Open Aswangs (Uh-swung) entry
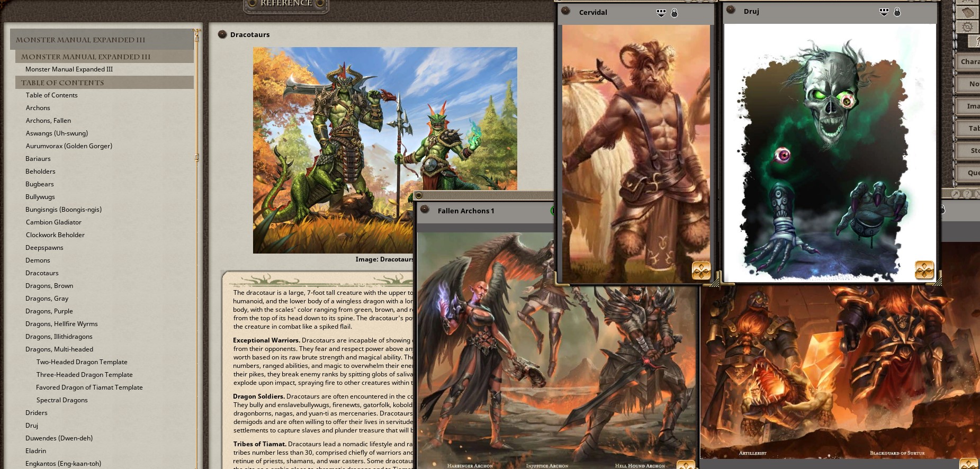The width and height of the screenshot is (980, 469). [57, 133]
